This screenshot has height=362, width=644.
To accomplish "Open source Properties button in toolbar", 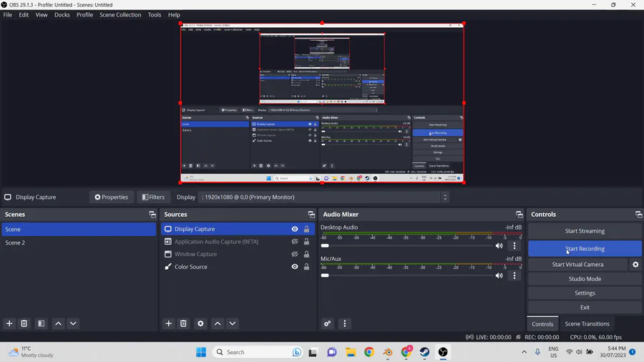I will 112,197.
